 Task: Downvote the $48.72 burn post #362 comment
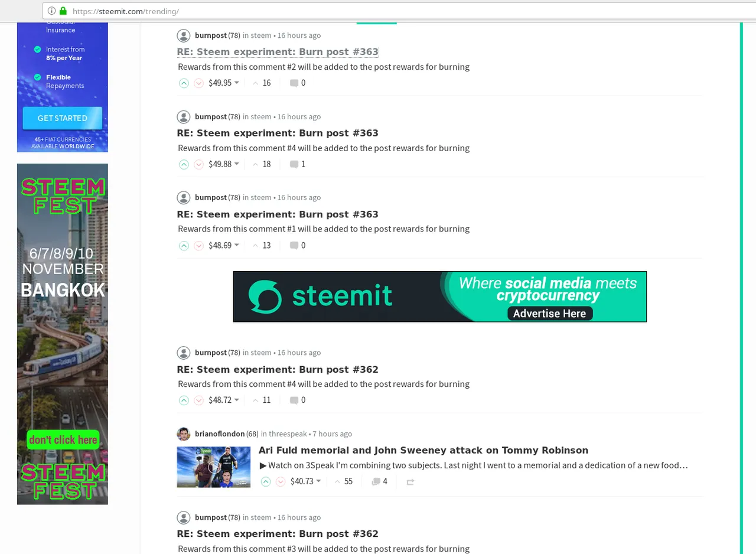(x=199, y=400)
